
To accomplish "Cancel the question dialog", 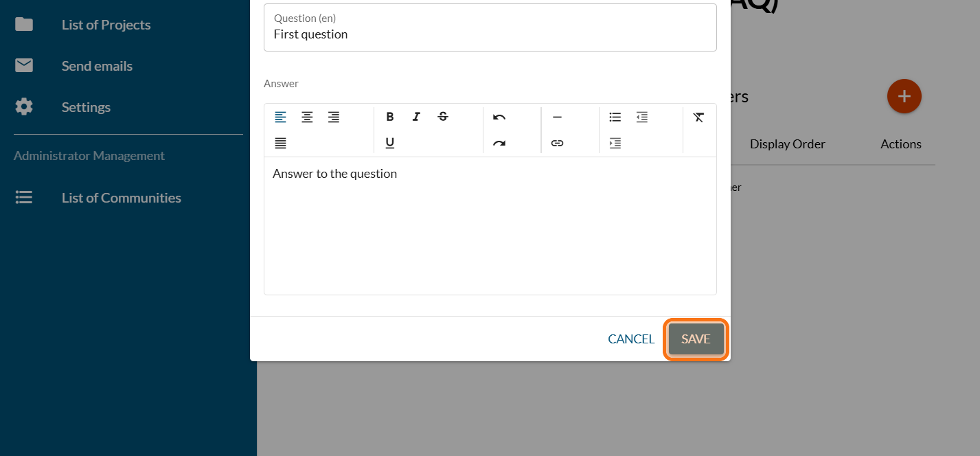I will pos(631,339).
